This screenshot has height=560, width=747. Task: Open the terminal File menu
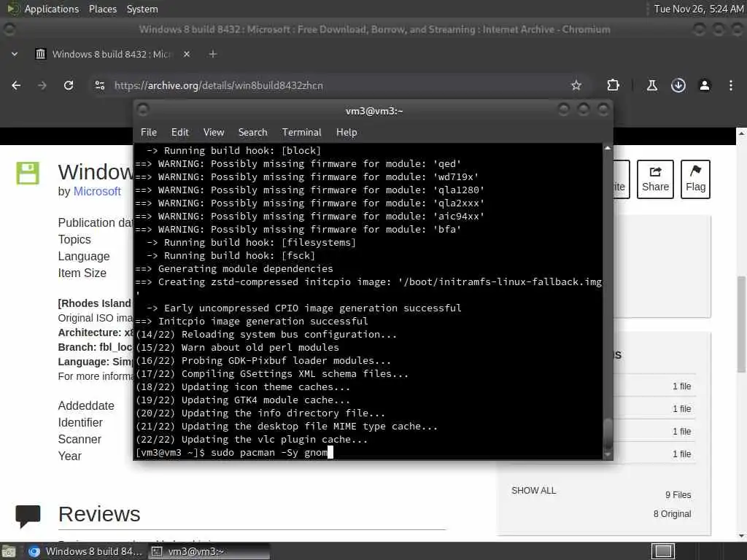pos(149,133)
